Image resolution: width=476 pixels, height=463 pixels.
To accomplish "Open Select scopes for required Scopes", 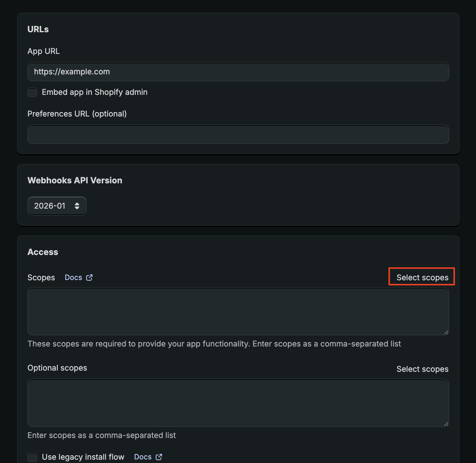I will (x=422, y=278).
